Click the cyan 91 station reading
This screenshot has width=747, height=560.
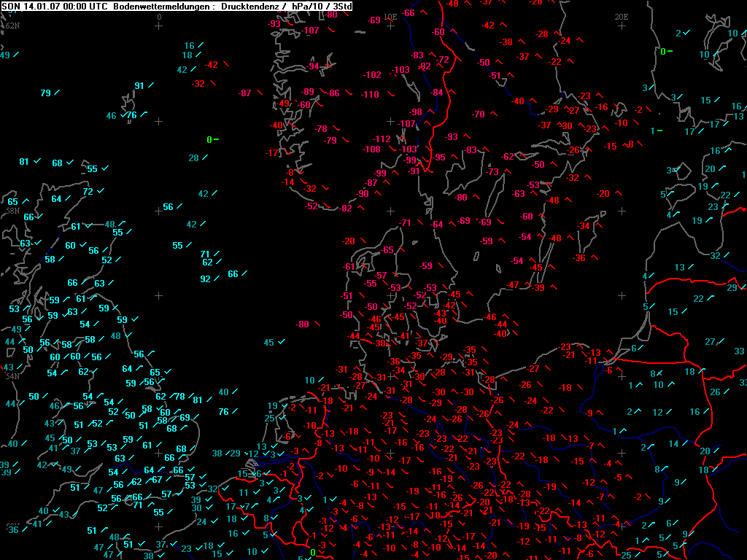[x=139, y=85]
